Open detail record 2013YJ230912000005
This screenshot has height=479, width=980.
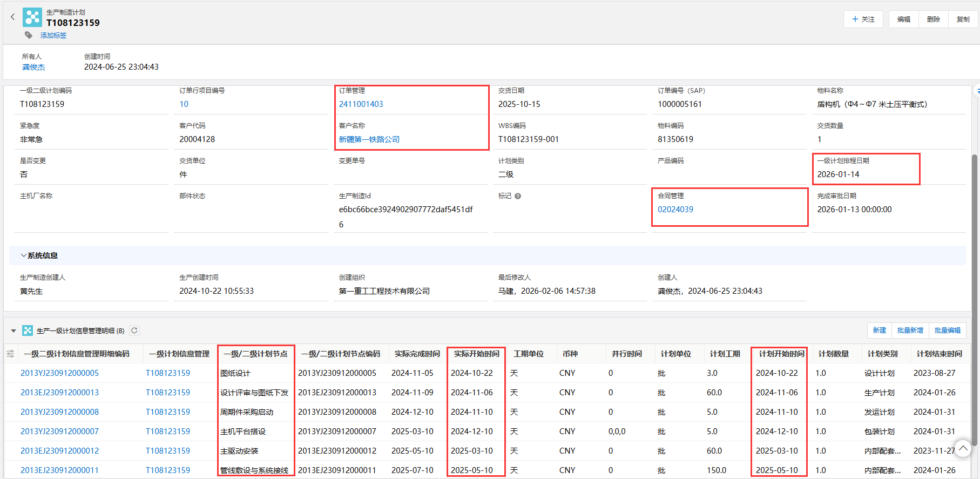(x=59, y=373)
